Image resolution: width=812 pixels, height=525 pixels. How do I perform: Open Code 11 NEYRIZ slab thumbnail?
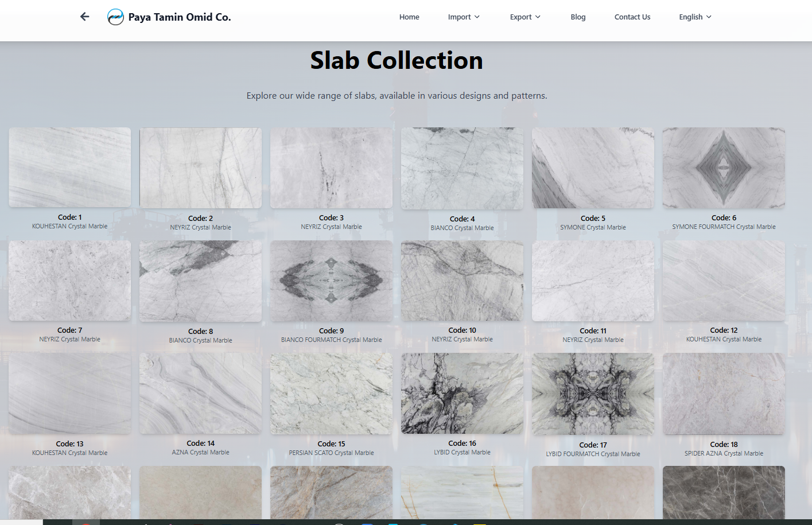593,281
